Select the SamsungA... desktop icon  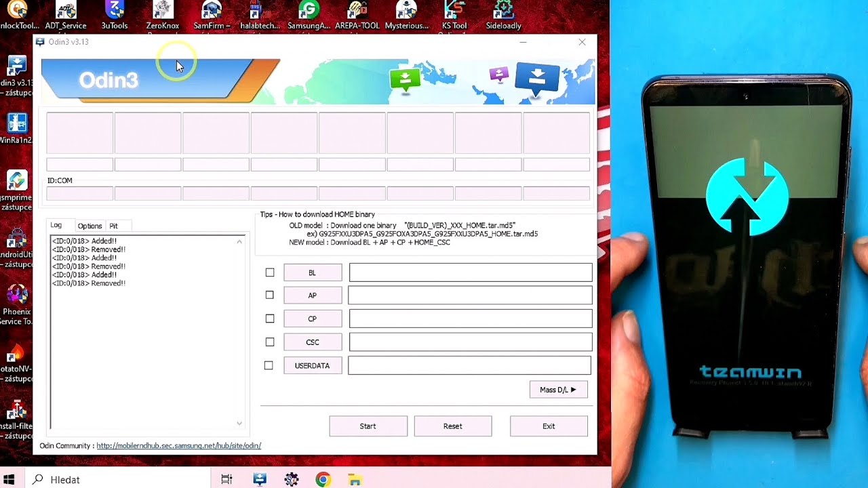(x=309, y=16)
